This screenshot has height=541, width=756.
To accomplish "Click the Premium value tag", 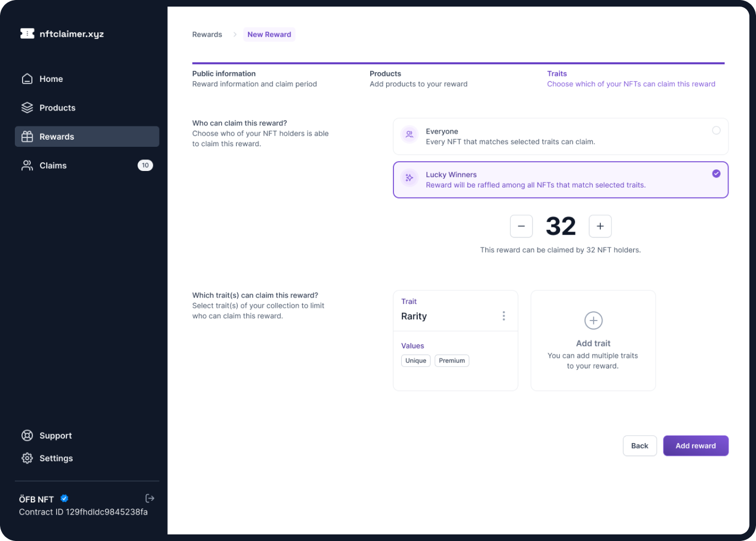I will click(x=452, y=361).
